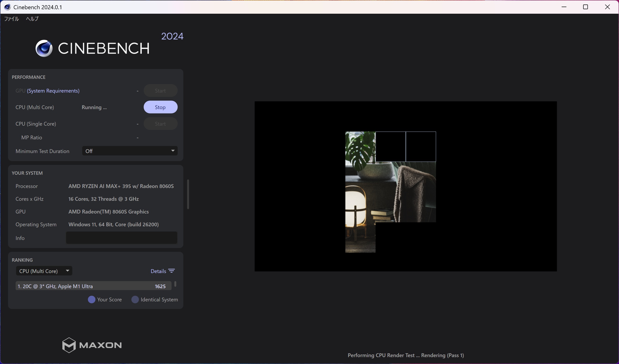This screenshot has width=619, height=364.
Task: Select the Apple M1 Ultra ranking entry
Action: (94, 286)
